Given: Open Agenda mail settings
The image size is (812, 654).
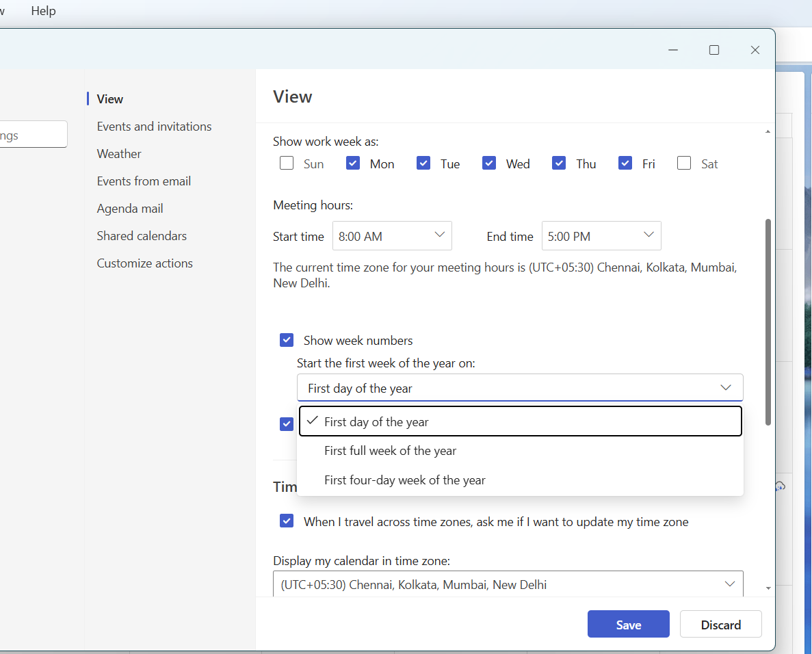Looking at the screenshot, I should (130, 209).
